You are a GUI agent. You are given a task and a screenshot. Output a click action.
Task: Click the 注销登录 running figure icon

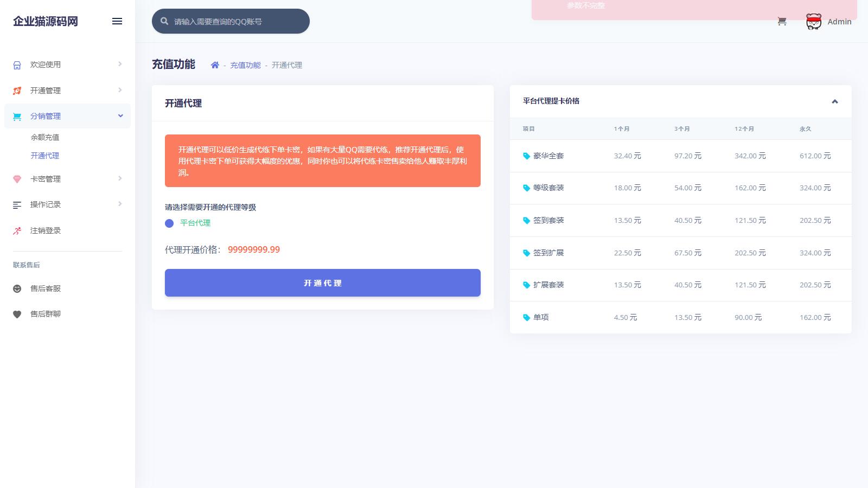[x=17, y=230]
